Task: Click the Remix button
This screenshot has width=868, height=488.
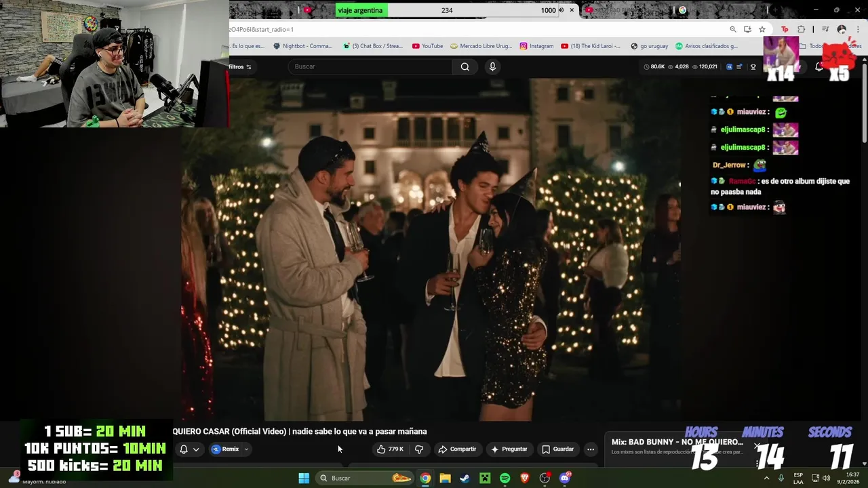Action: 226,449
